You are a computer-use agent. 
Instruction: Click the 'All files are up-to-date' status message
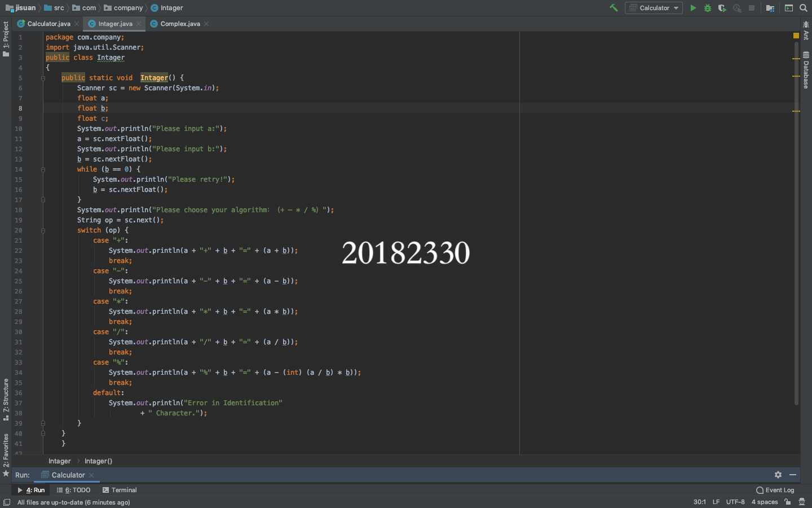pyautogui.click(x=74, y=502)
